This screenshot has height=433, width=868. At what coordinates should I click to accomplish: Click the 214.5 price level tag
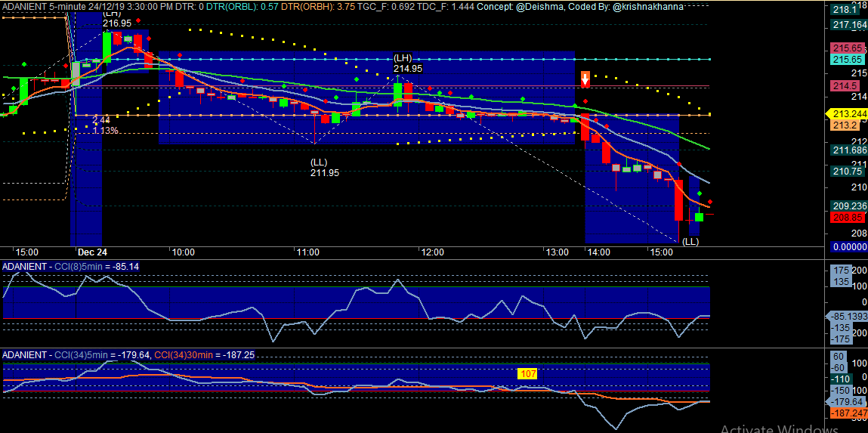[x=844, y=86]
